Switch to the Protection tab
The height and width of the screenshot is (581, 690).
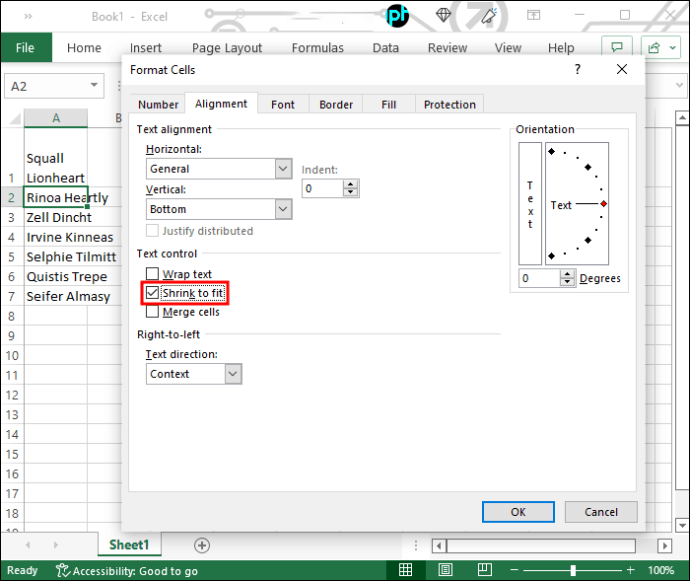[449, 105]
